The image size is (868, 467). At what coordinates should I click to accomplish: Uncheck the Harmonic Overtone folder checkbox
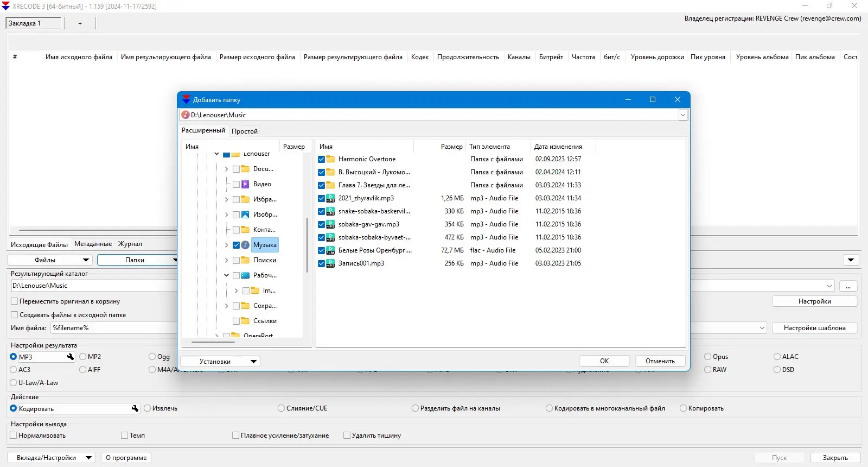tap(322, 159)
